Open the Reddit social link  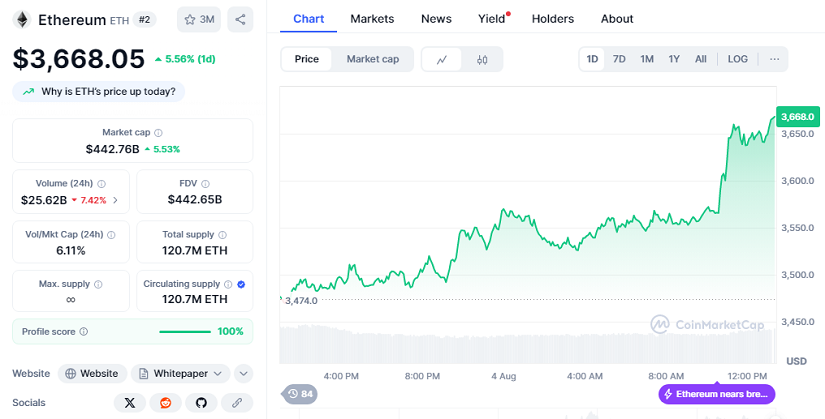[x=166, y=403]
